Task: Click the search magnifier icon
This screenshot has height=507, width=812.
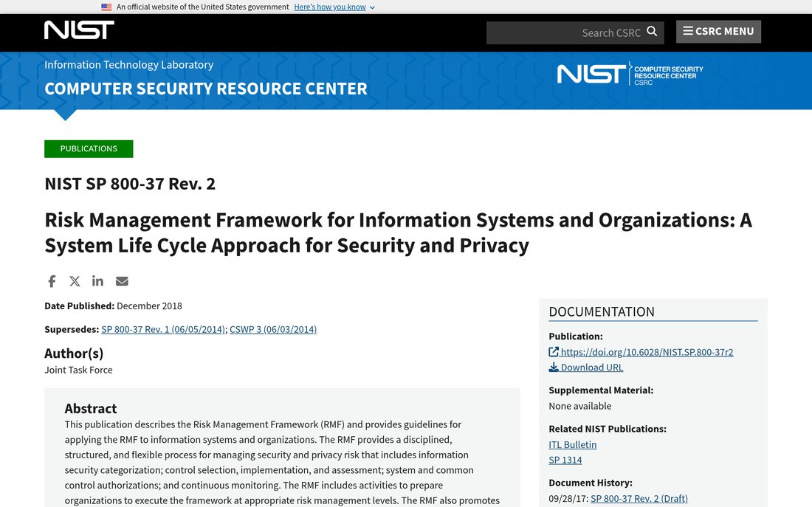Action: tap(652, 32)
